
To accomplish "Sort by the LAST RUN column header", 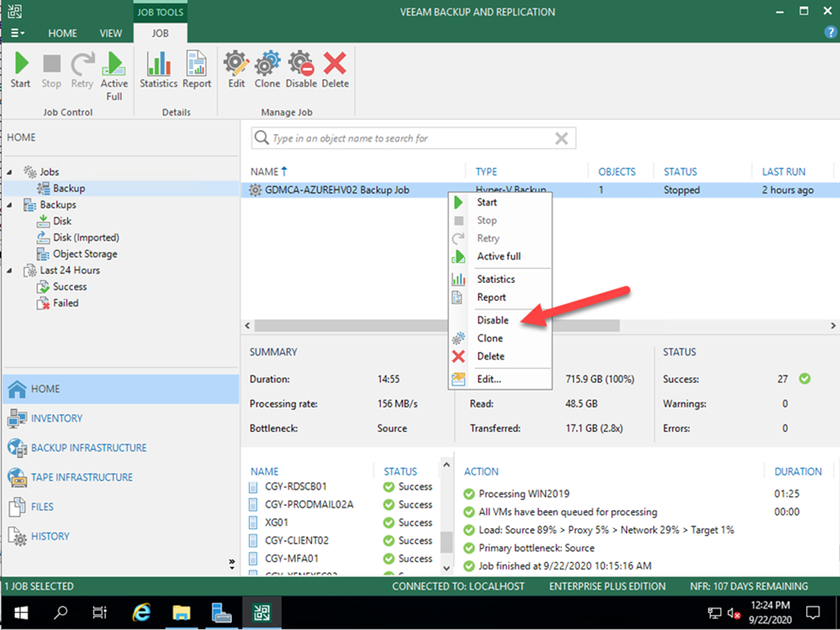I will (783, 172).
